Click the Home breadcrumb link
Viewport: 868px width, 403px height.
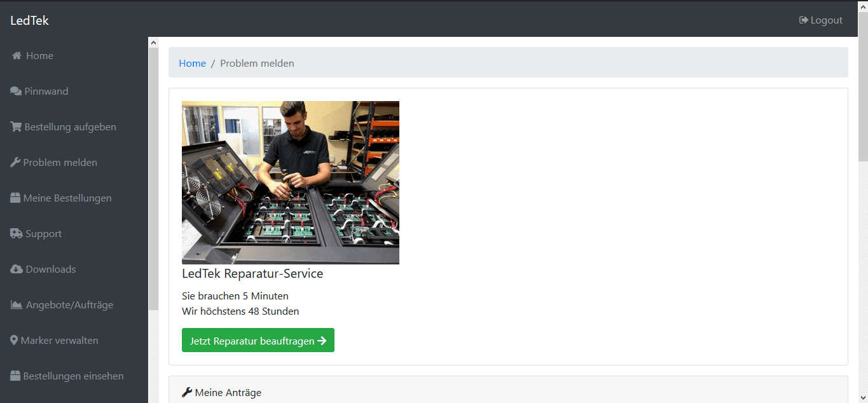pos(192,64)
